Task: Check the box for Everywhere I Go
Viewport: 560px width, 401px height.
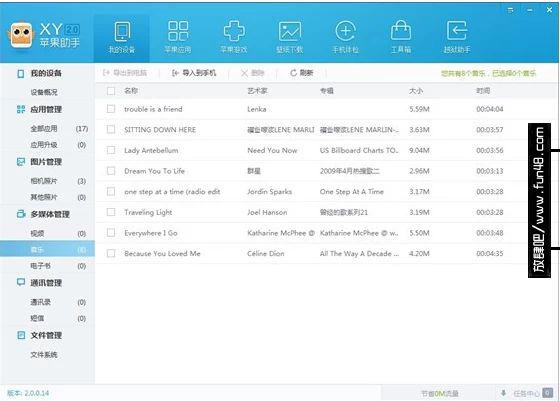Action: pyautogui.click(x=111, y=233)
